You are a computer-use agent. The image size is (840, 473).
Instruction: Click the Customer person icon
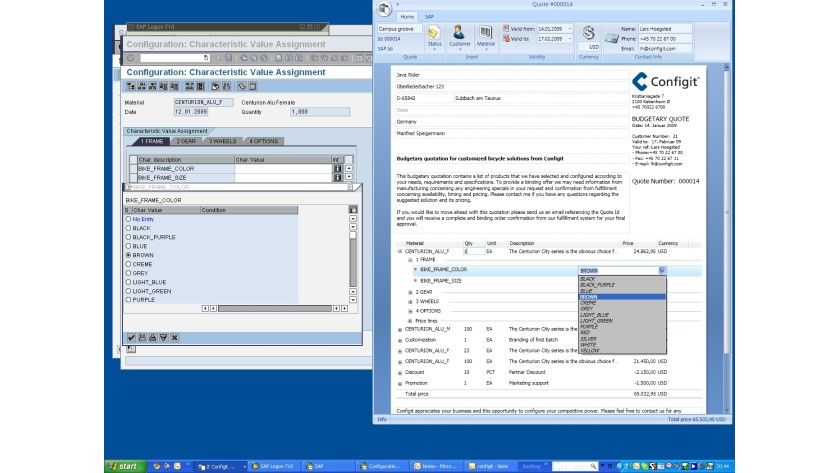(459, 32)
